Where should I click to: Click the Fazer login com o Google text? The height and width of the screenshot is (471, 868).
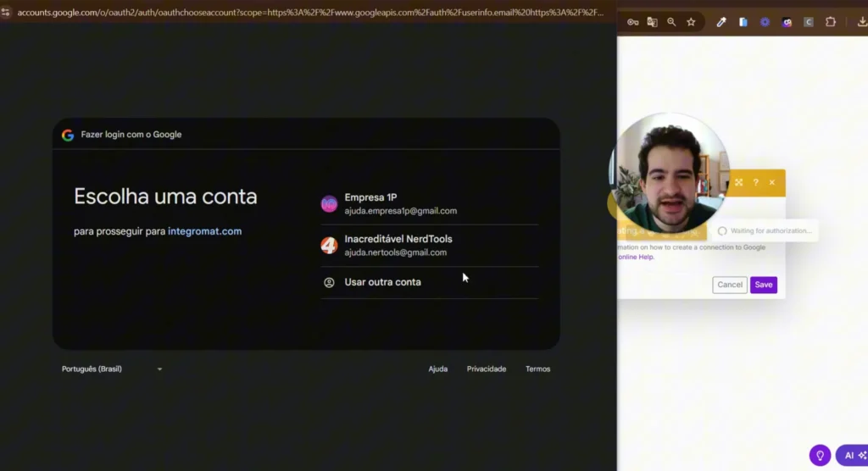[x=131, y=135]
